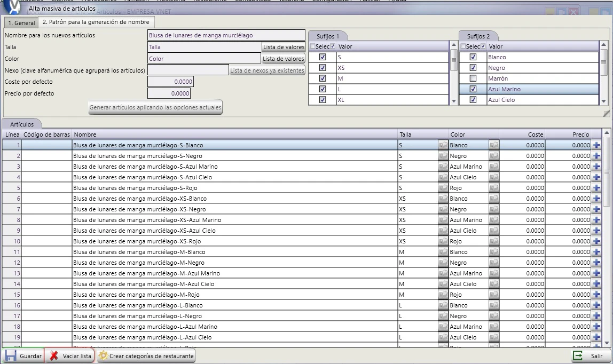
Task: Click the Guardar floppy disk icon
Action: (11, 356)
